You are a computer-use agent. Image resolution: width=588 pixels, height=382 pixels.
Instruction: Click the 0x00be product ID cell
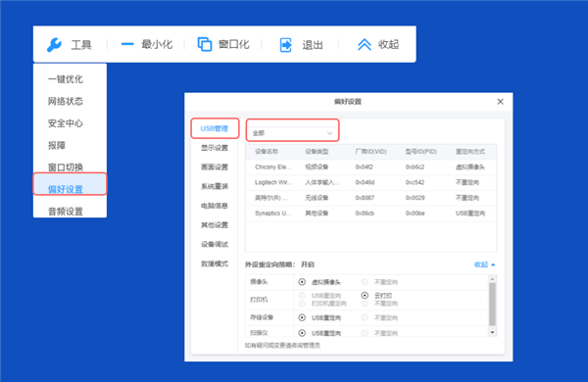coord(415,214)
